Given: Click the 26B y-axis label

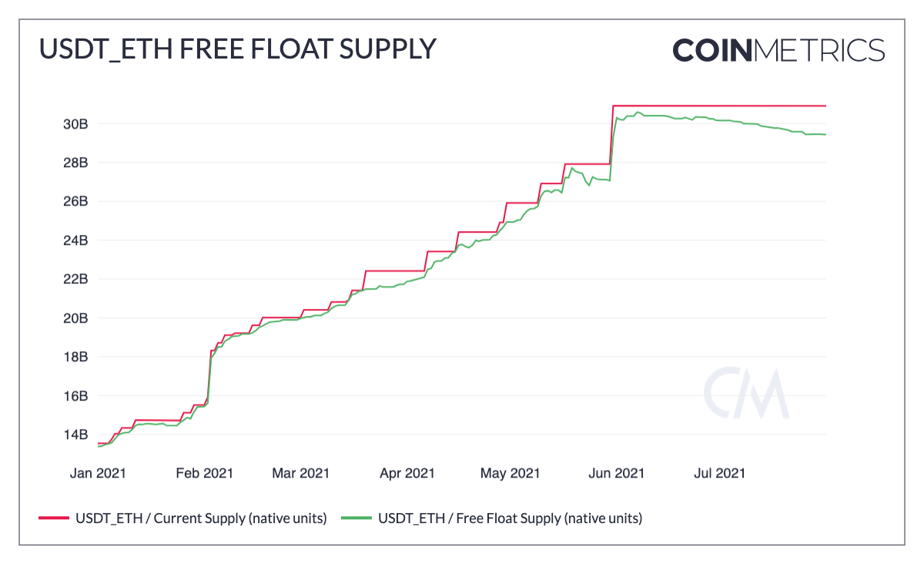Looking at the screenshot, I should 75,201.
